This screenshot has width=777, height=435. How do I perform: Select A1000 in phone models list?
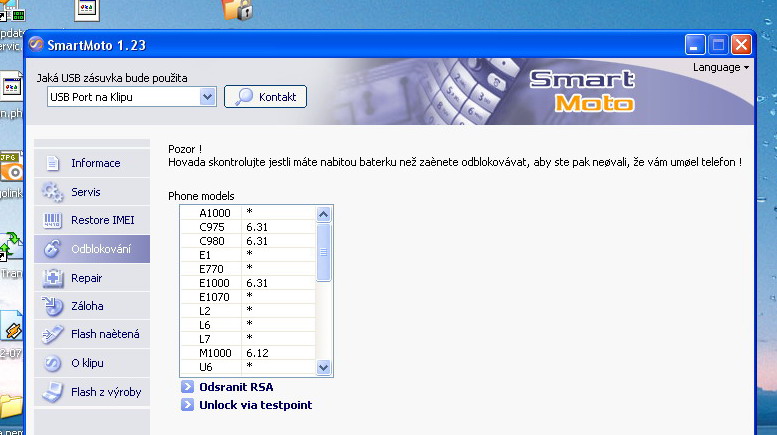click(248, 213)
